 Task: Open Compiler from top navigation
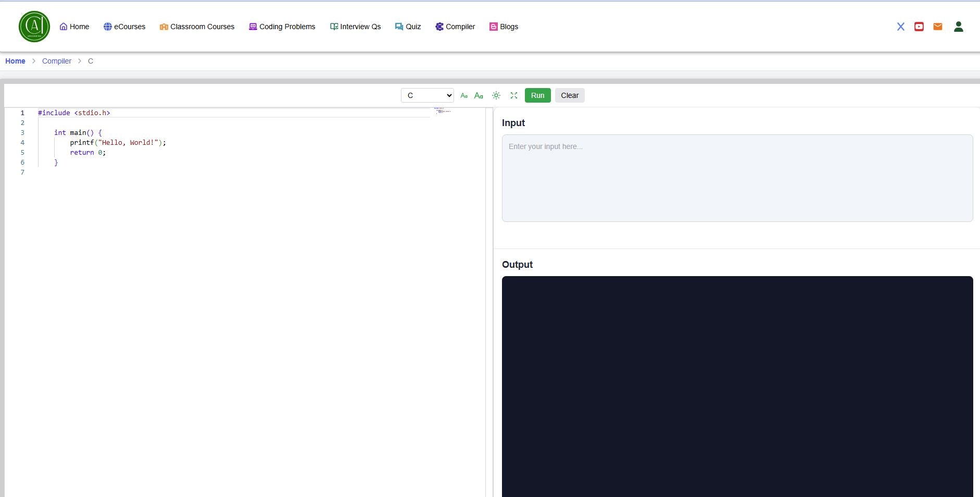[455, 27]
